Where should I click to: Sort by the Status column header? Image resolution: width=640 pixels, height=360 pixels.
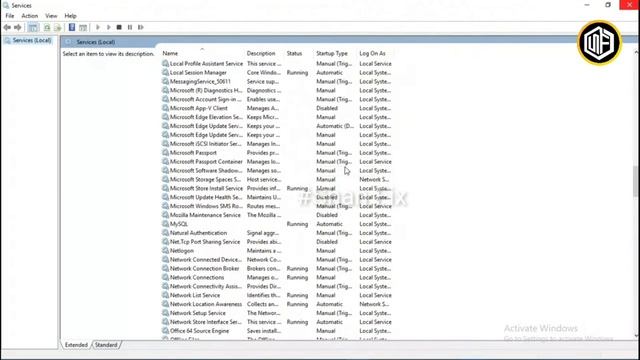pyautogui.click(x=294, y=53)
